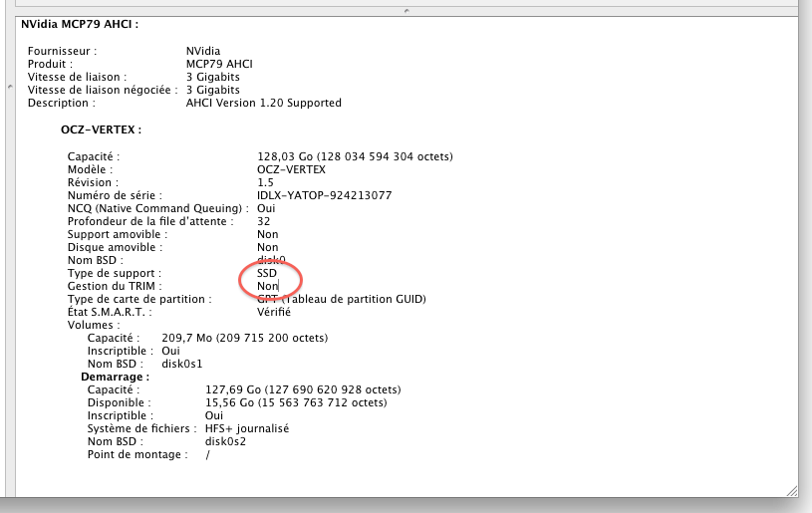Click the 'SSD' value for Type de support
Screen dimensions: 812x513
(x=267, y=273)
